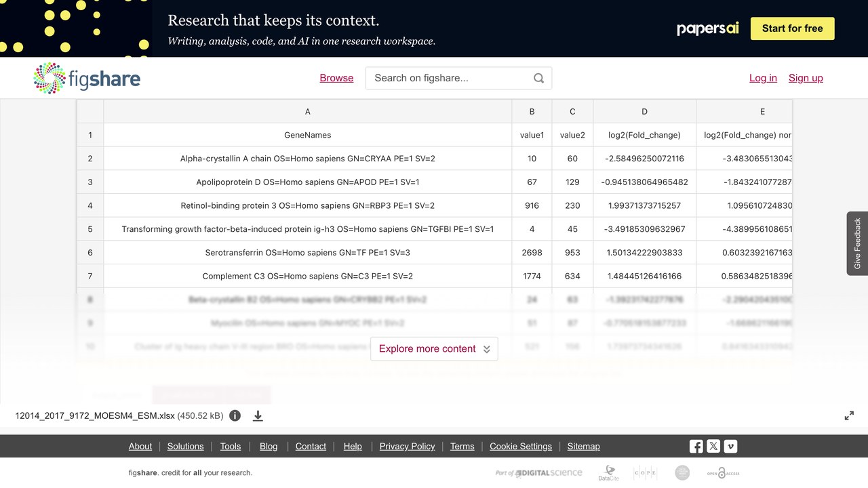This screenshot has width=868, height=488.
Task: Open the Contact footer link
Action: [311, 446]
